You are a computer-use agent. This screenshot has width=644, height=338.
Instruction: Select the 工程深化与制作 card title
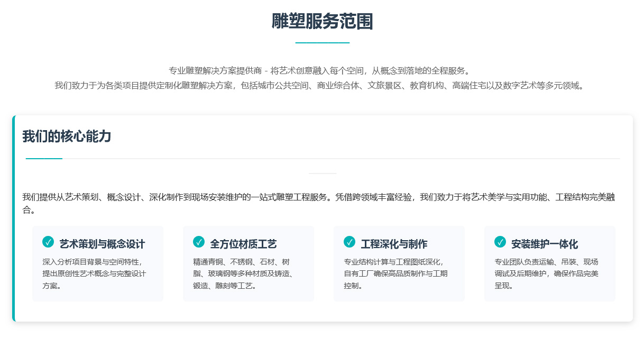pyautogui.click(x=394, y=244)
